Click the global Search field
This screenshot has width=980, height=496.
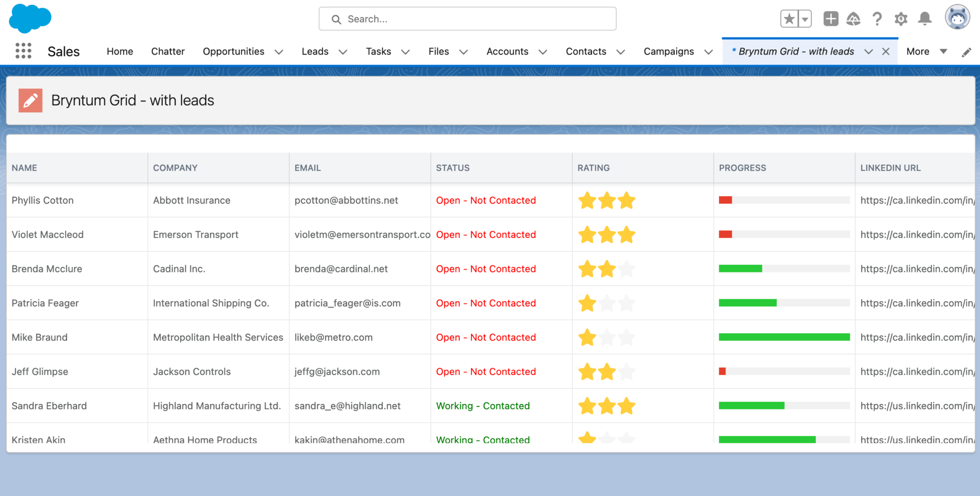click(x=468, y=19)
